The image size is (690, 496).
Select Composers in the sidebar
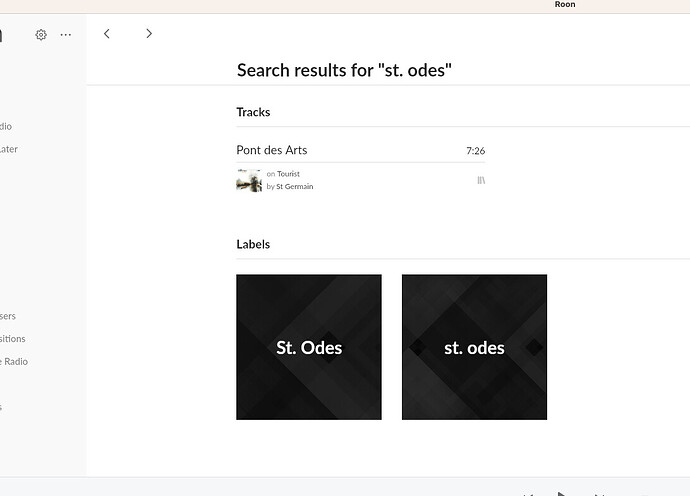(x=8, y=316)
